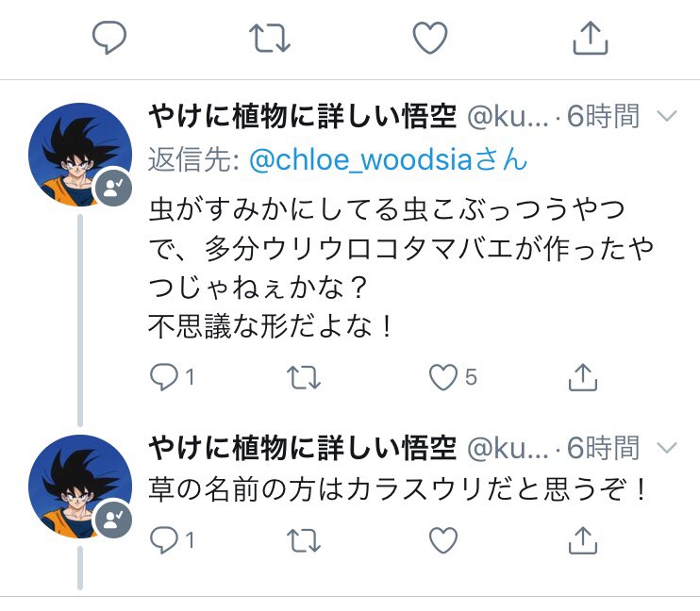Open dropdown chevron on first reply tweet

click(x=666, y=116)
